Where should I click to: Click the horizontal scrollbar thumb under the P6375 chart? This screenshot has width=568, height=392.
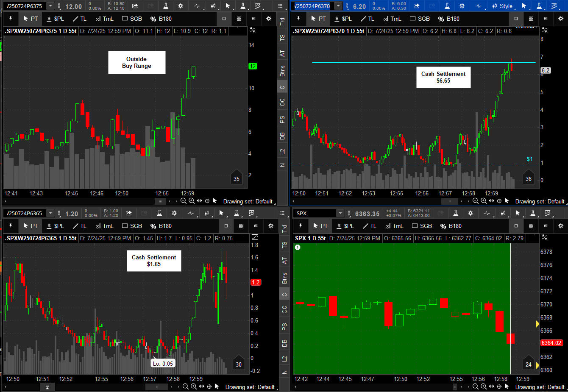pyautogui.click(x=160, y=201)
